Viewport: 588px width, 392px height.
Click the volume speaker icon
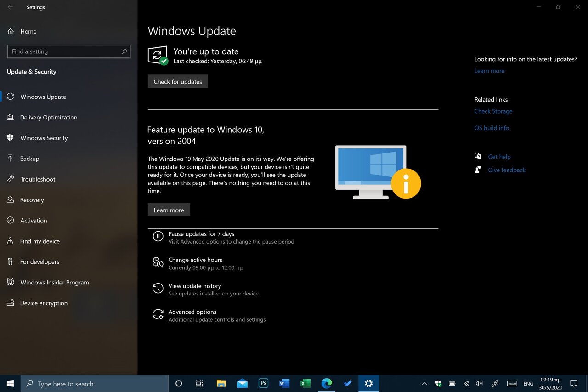coord(480,383)
